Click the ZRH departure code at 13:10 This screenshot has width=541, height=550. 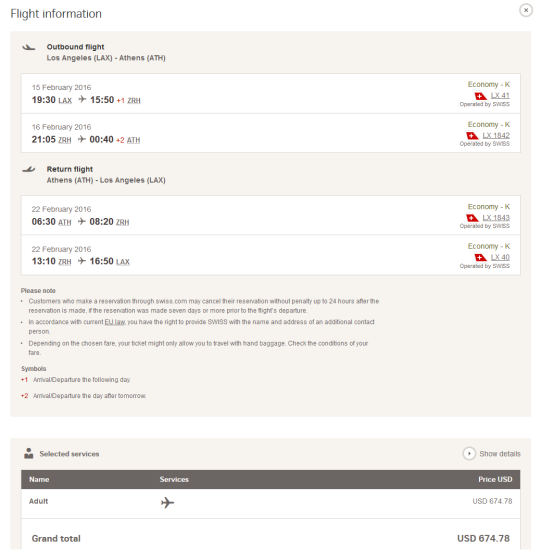click(x=65, y=262)
